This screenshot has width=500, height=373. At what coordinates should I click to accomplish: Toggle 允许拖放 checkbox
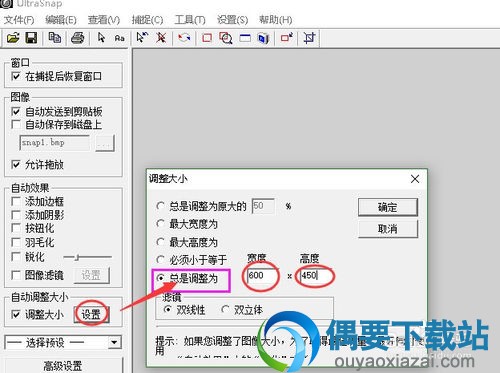[x=16, y=164]
